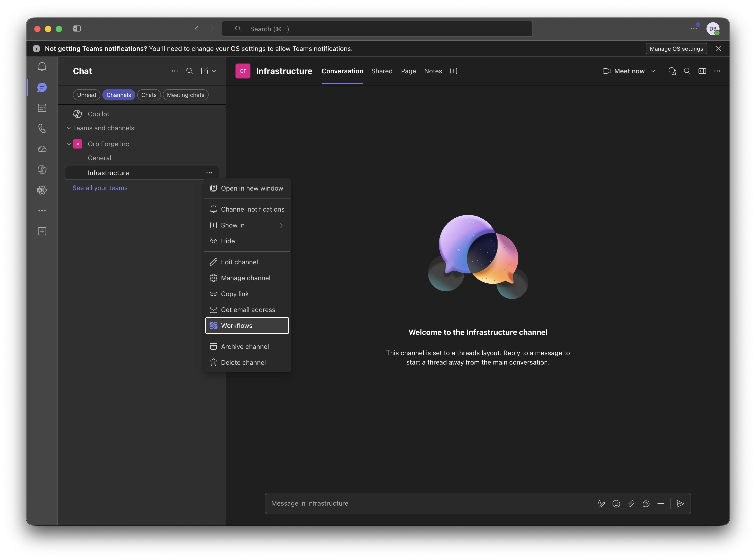
Task: Open the General channel
Action: (142, 158)
